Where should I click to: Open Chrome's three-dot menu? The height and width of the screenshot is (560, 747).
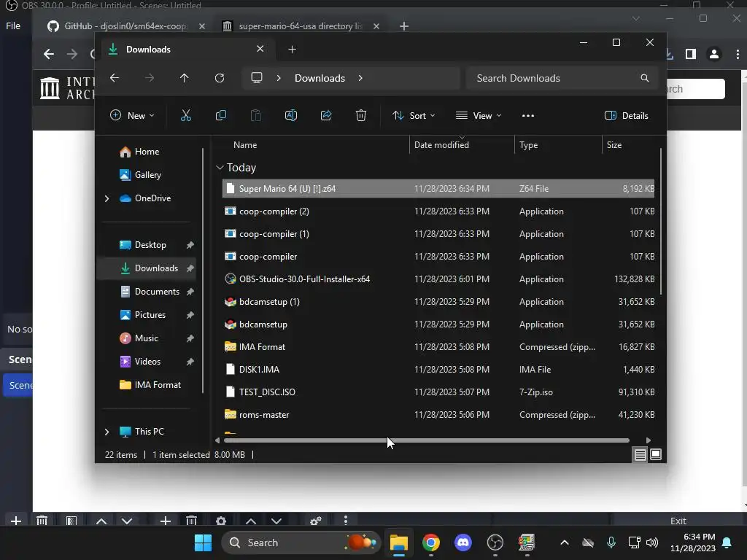coord(738,54)
